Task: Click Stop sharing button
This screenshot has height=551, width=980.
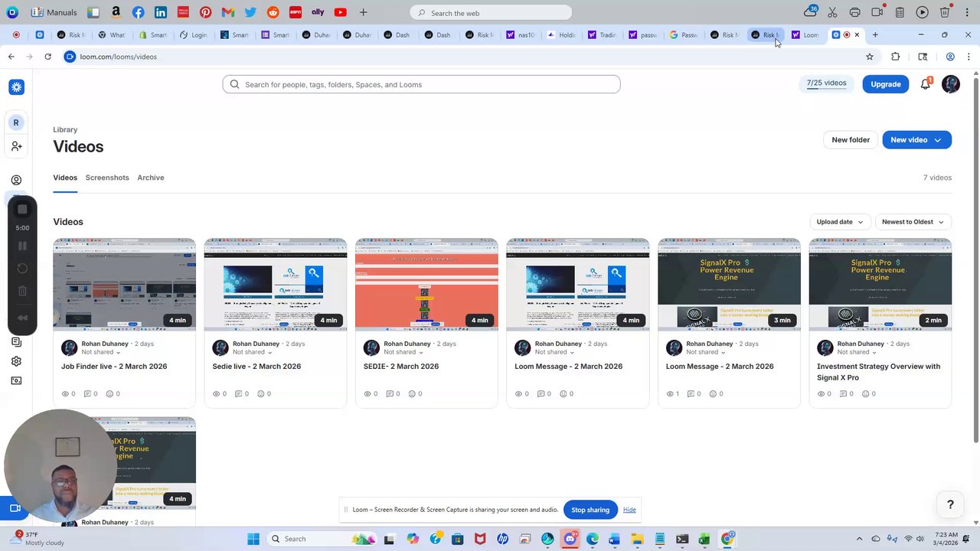Action: [590, 510]
